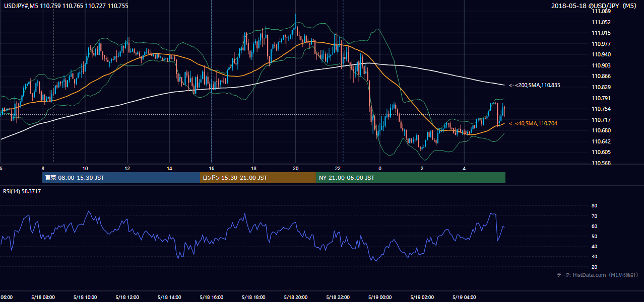Click price axis value 110.940
This screenshot has width=644, height=302.
click(x=602, y=55)
